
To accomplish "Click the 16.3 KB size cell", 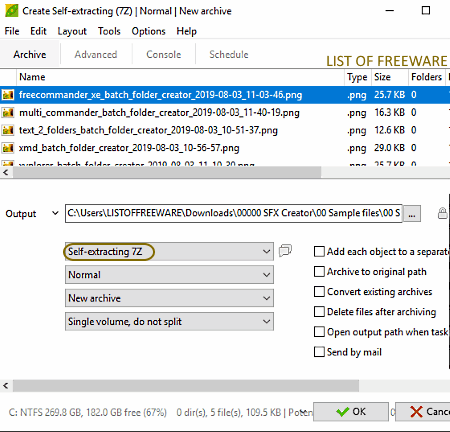I will click(x=389, y=112).
